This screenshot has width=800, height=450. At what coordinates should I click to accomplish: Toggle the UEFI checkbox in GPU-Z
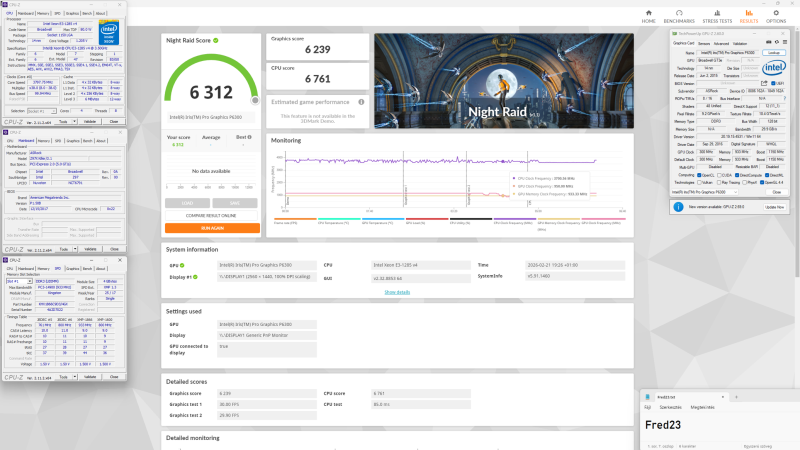click(x=773, y=83)
